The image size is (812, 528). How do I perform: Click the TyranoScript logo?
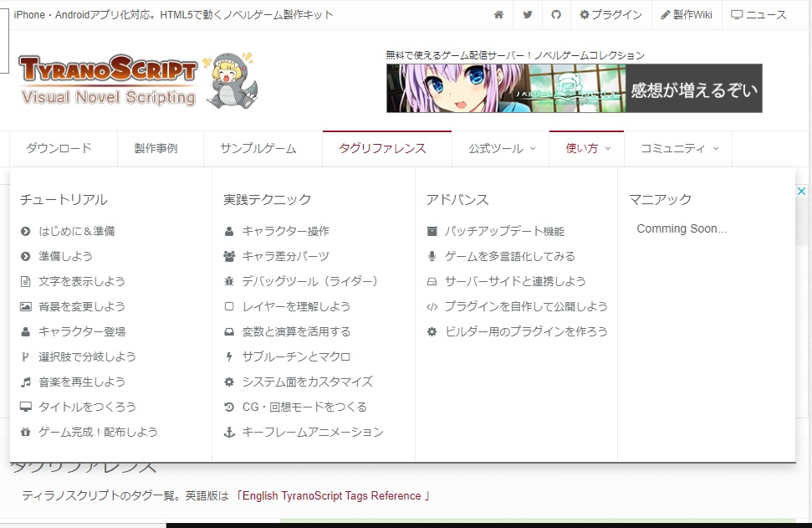click(108, 81)
